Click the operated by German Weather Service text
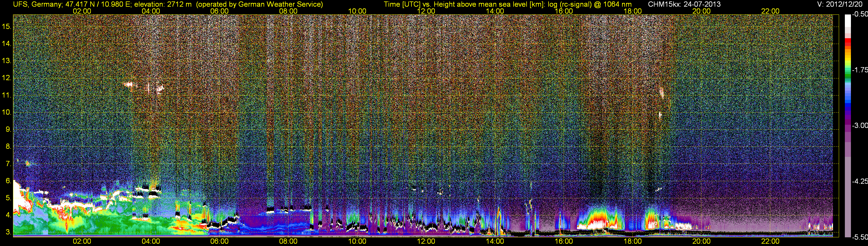 click(259, 4)
